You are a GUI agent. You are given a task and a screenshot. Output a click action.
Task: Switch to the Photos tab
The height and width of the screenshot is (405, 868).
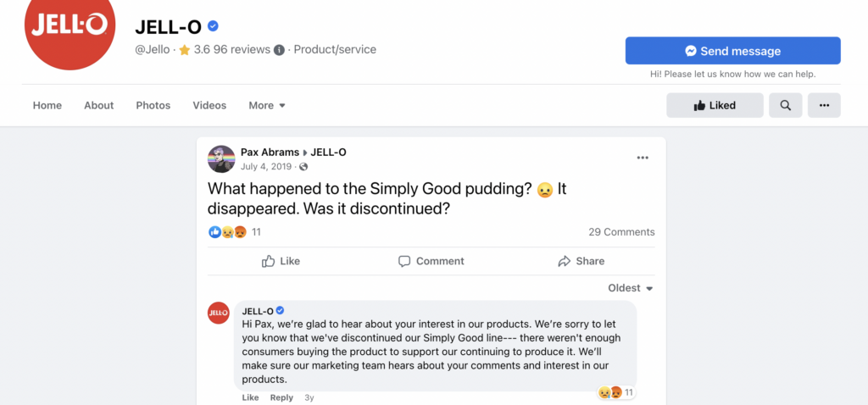(153, 106)
